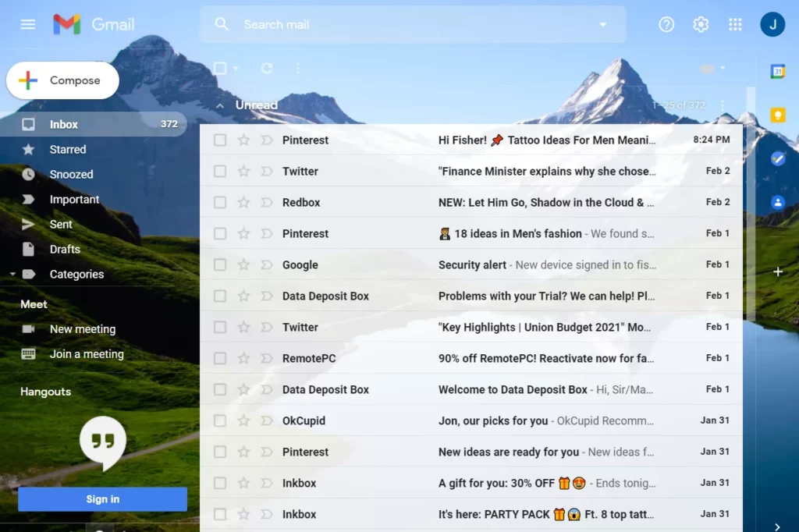
Task: Open your account profile avatar
Action: tap(772, 24)
